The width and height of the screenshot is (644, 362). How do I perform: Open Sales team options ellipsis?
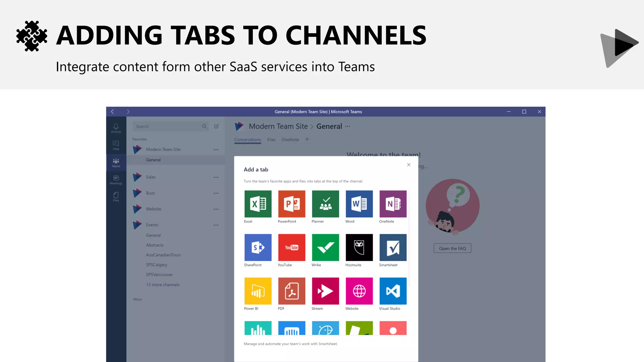pyautogui.click(x=216, y=177)
